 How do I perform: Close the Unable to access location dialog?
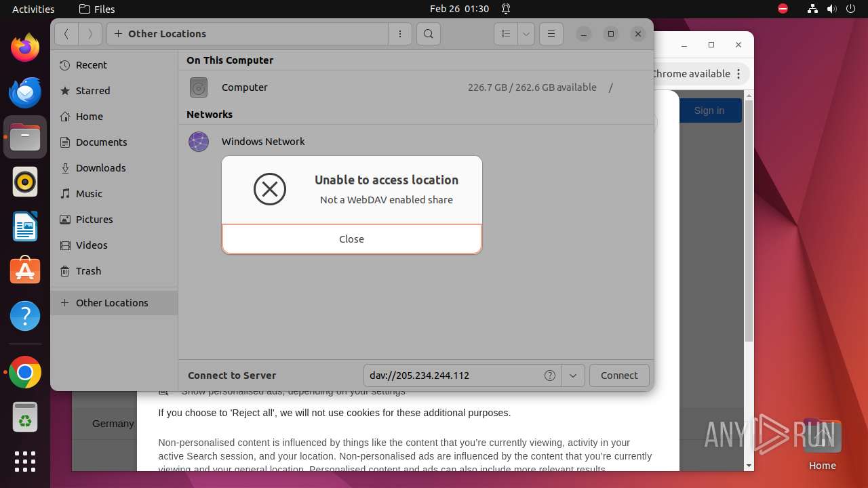351,239
